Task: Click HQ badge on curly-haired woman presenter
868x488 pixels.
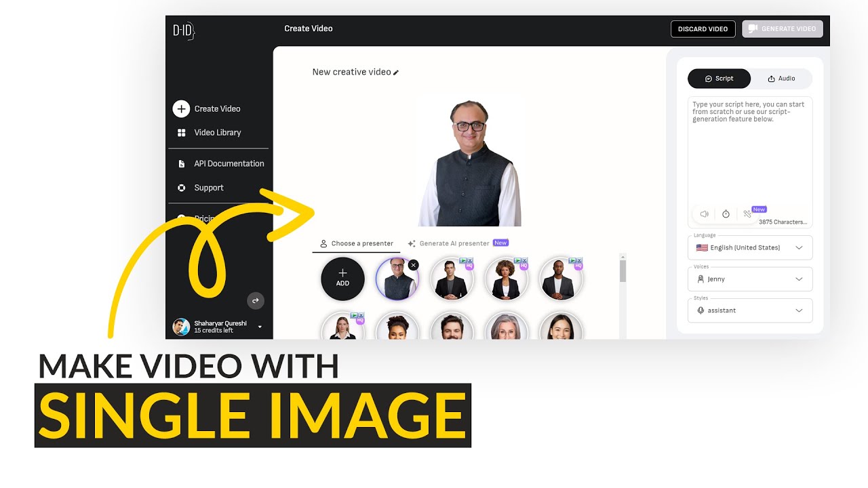Action: [x=524, y=266]
